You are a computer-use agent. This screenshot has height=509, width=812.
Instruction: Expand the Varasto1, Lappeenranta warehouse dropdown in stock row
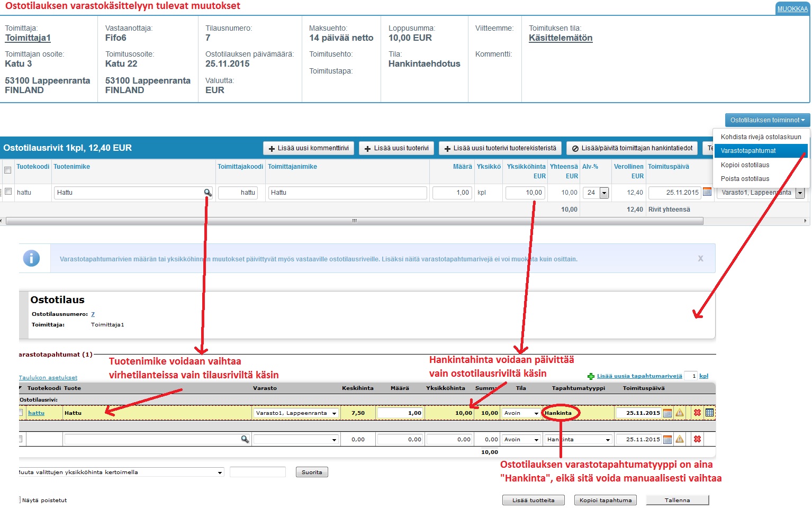(x=334, y=413)
